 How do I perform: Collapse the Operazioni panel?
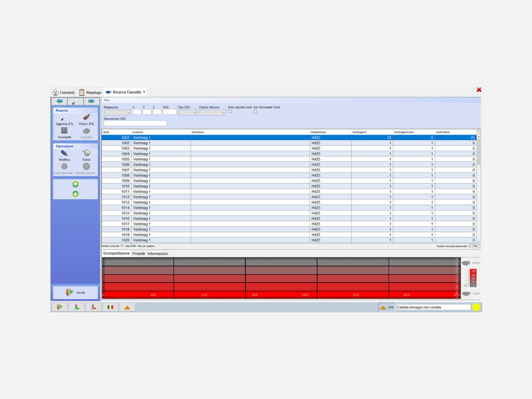[94, 146]
